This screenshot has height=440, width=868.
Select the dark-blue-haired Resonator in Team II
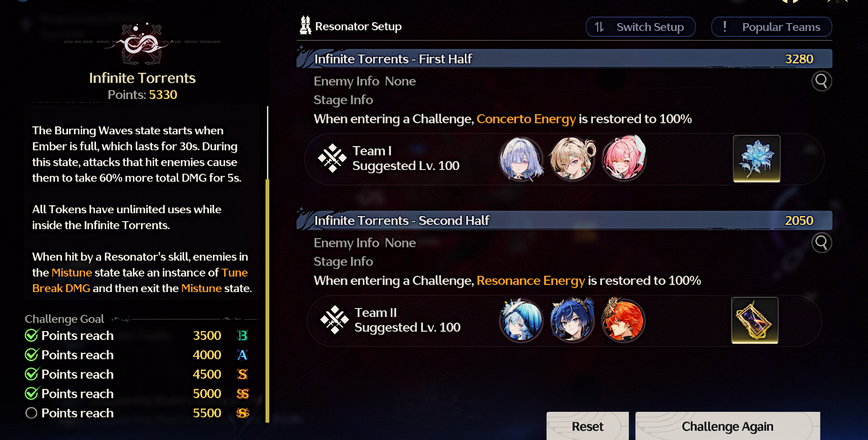(x=572, y=321)
